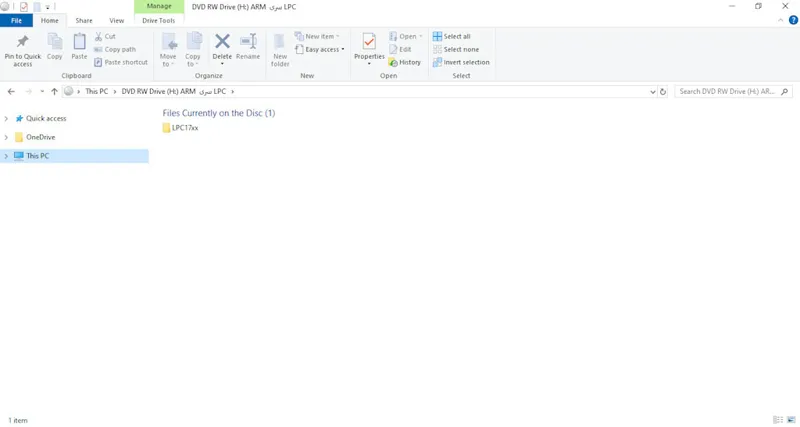
Task: Switch to Large icons view in the status bar
Action: pyautogui.click(x=791, y=420)
